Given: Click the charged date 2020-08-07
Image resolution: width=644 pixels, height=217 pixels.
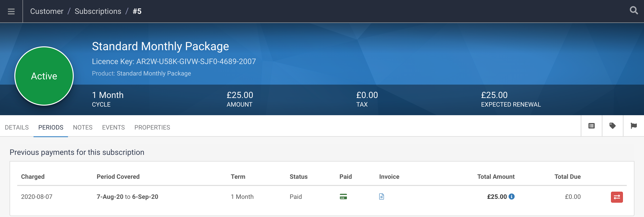Looking at the screenshot, I should tap(37, 196).
